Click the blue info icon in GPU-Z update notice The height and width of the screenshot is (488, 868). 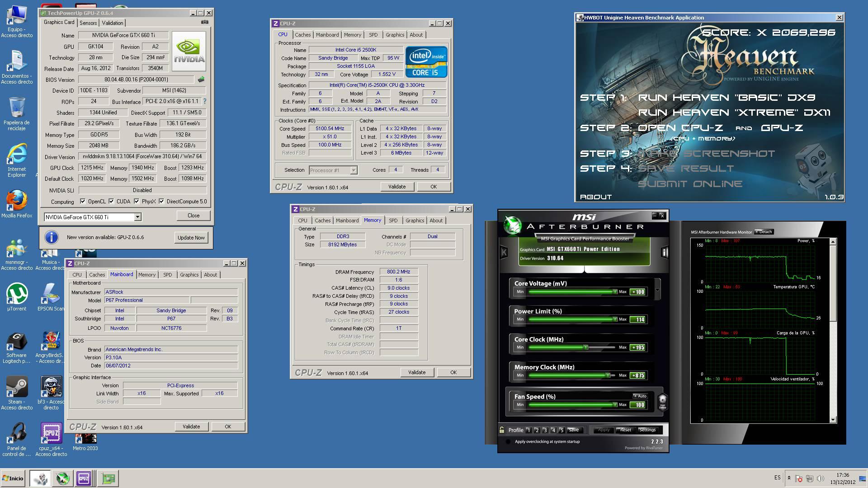pos(52,237)
